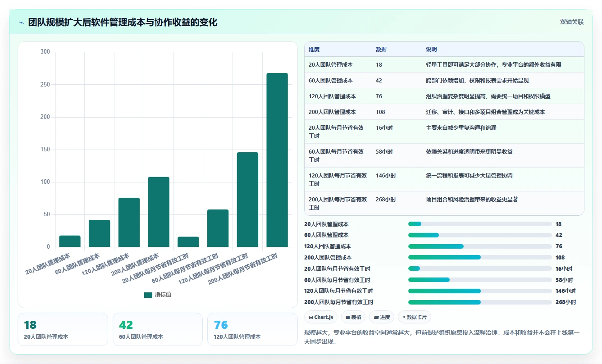Click table row 60人团队管理成本

tap(444, 81)
